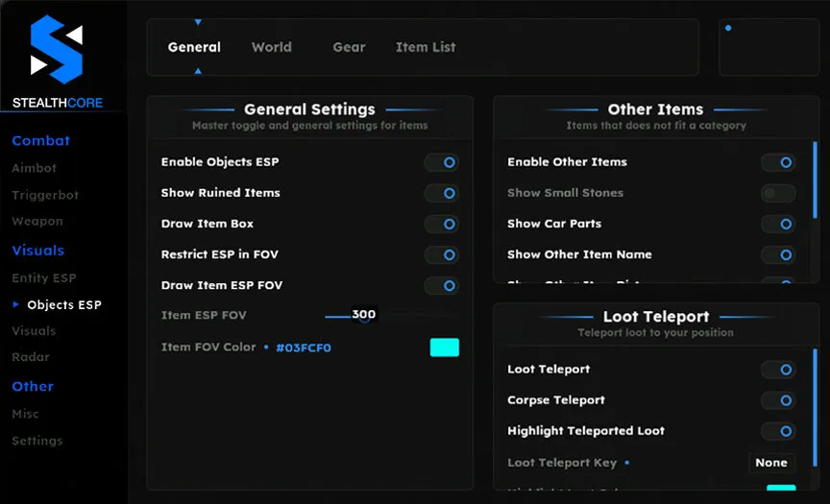
Task: Click the blue dot in the top-right box
Action: (x=728, y=29)
